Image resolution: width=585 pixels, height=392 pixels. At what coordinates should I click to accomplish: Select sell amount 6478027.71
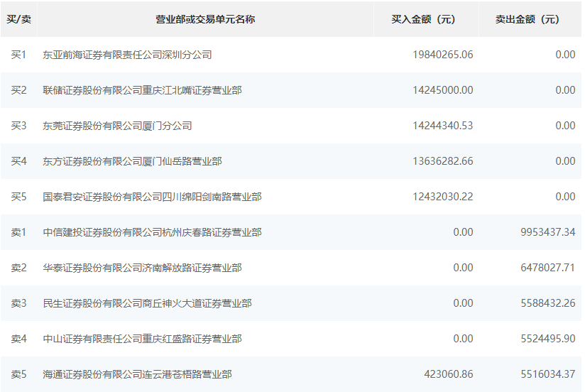[x=547, y=268]
